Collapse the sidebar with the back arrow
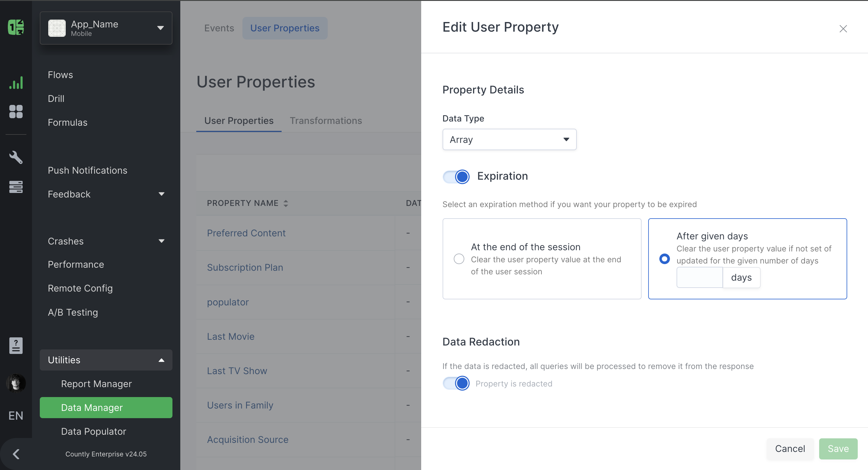Image resolution: width=868 pixels, height=470 pixels. [x=16, y=454]
